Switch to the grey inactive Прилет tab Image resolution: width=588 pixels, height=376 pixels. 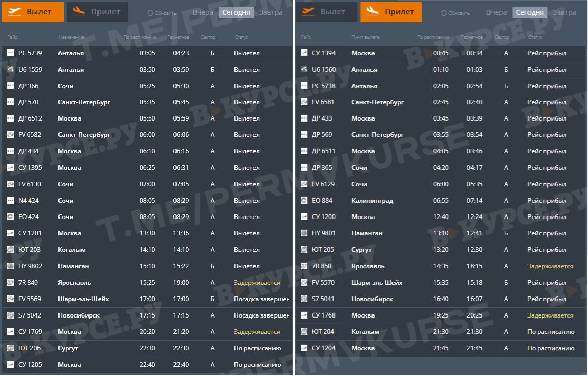pos(97,12)
